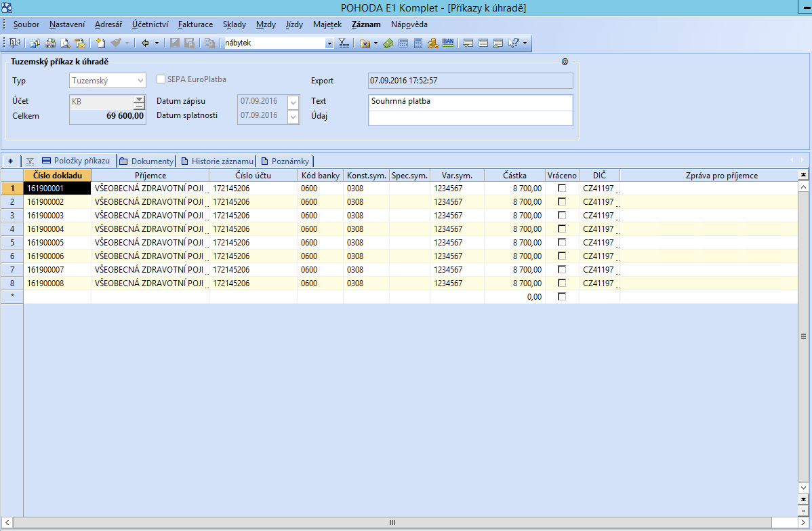
Task: Check Vráceno for document 161900001
Action: point(562,188)
